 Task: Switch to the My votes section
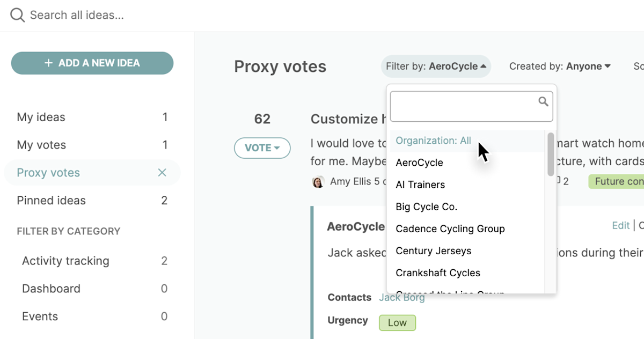coord(42,145)
